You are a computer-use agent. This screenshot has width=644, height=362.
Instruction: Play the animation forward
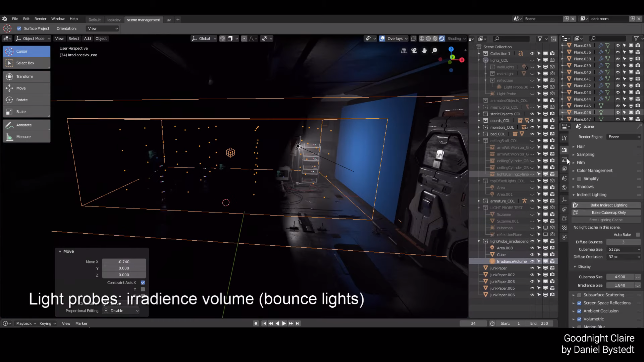click(284, 323)
